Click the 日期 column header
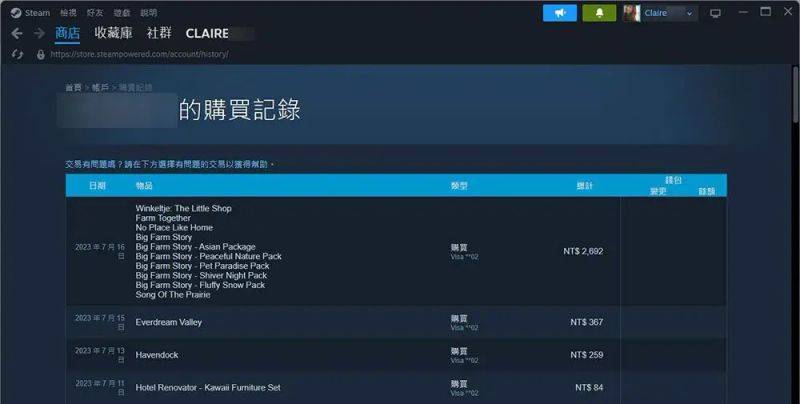The height and width of the screenshot is (404, 800). [x=97, y=186]
